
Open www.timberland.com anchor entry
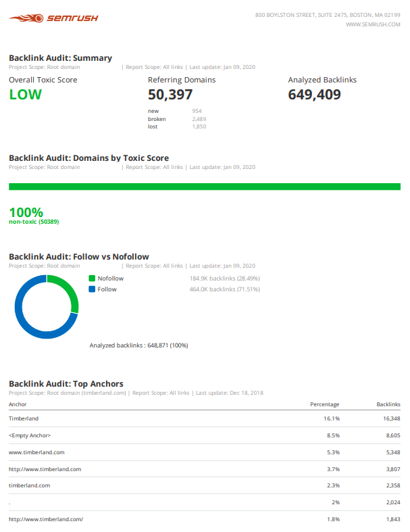tap(36, 452)
